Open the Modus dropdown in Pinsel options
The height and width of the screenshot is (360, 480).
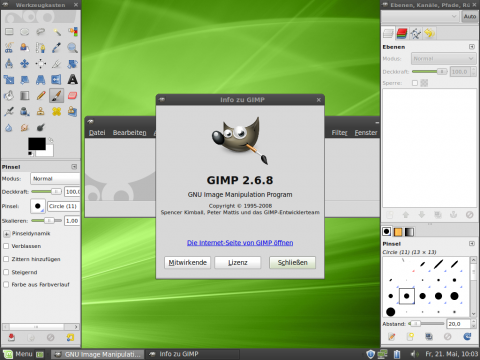pos(55,179)
